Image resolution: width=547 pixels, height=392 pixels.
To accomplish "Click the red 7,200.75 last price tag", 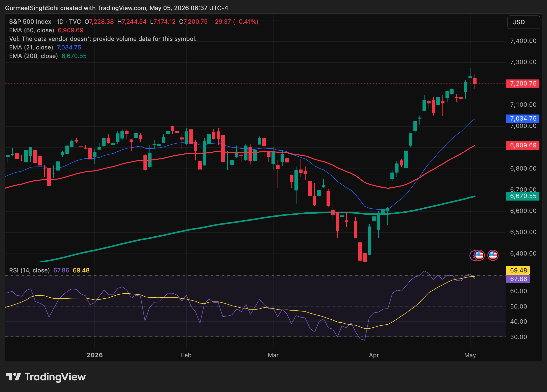I will pos(523,84).
